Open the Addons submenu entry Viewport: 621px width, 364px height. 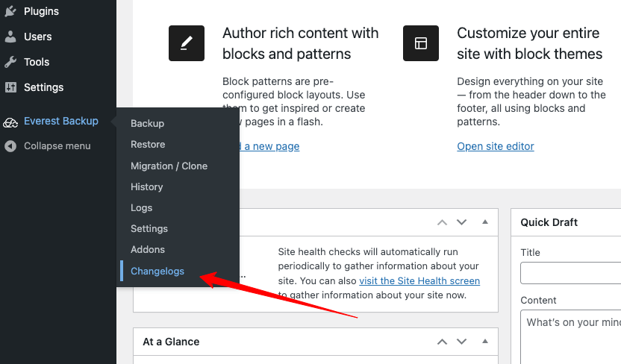pos(148,249)
